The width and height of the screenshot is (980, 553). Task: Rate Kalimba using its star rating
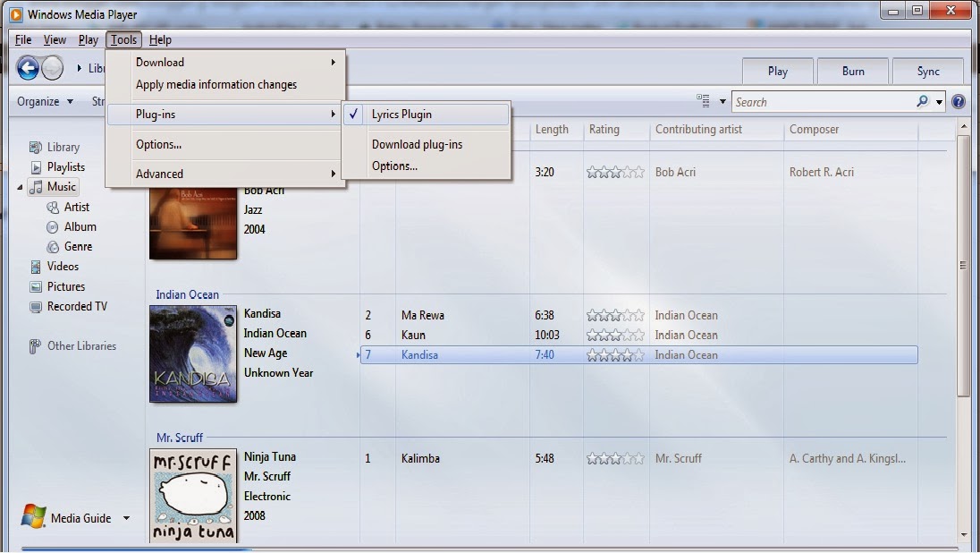615,458
